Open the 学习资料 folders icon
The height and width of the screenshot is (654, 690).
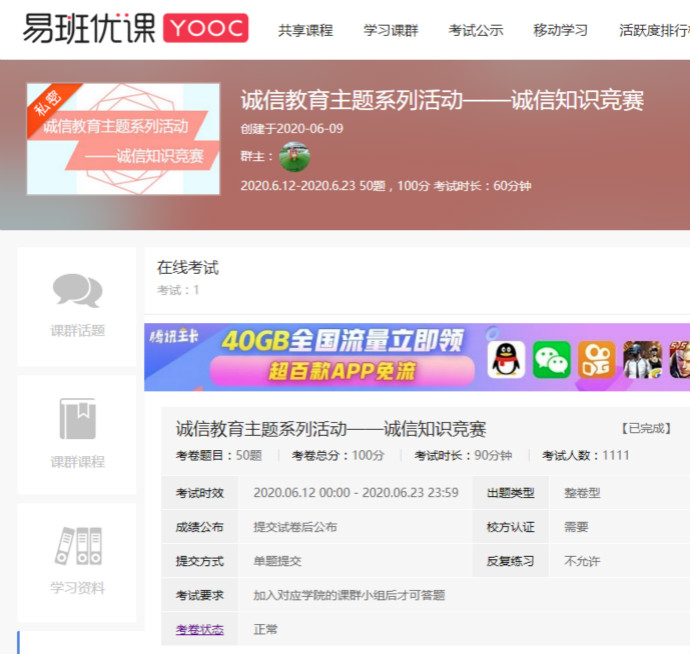[x=77, y=546]
